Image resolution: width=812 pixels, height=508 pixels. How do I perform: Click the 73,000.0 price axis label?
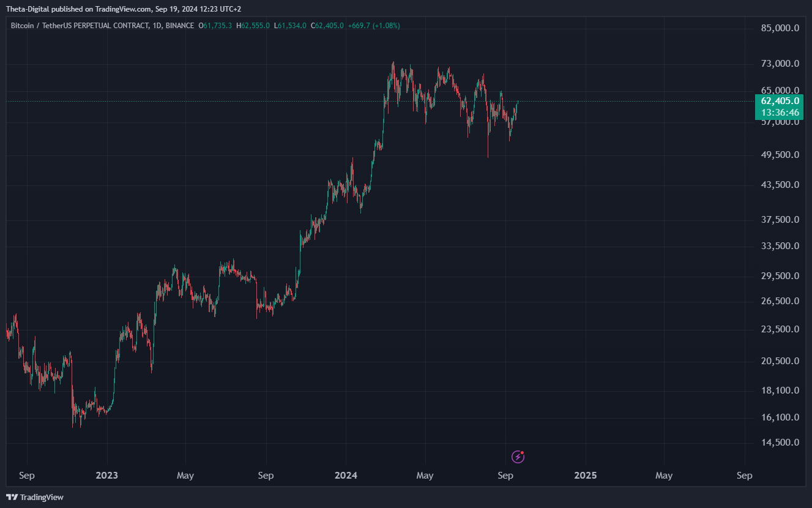(x=780, y=64)
